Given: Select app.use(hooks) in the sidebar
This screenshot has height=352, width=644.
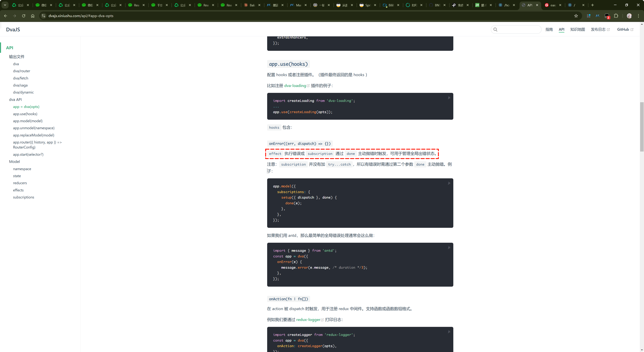Looking at the screenshot, I should click(x=25, y=114).
